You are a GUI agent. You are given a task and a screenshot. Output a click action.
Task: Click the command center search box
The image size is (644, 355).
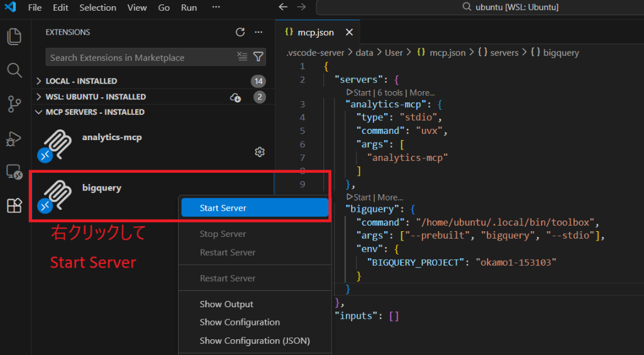480,8
